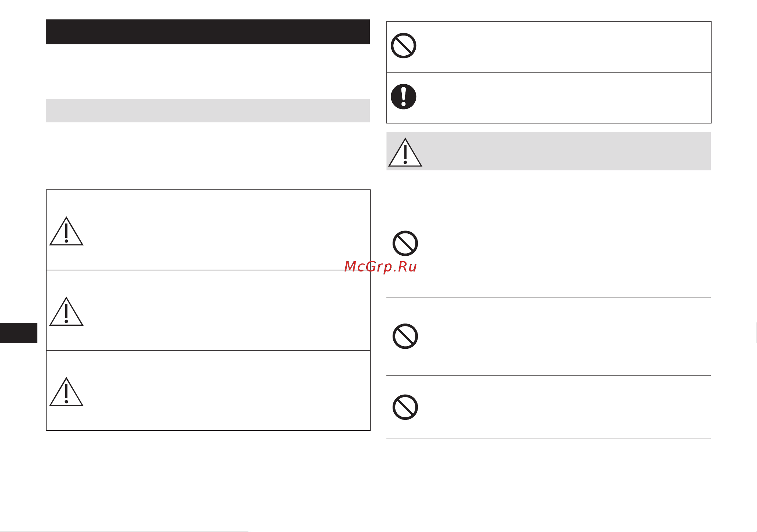757x532 pixels.
Task: Select the black page tab on the left edge
Action: pos(19,333)
